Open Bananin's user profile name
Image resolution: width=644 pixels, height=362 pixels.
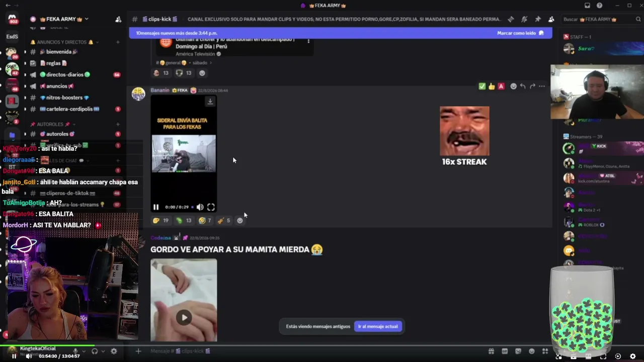point(160,90)
